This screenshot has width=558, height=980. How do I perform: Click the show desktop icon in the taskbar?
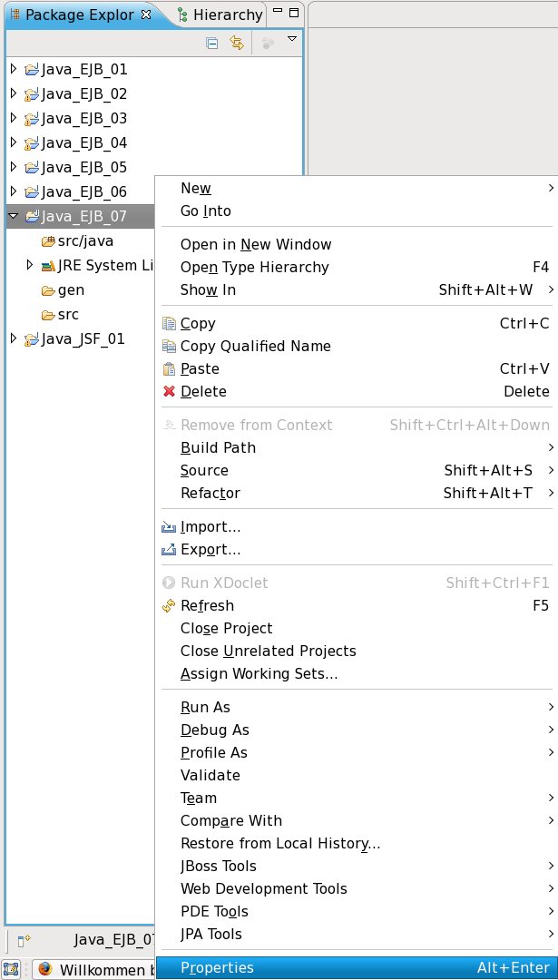11,970
